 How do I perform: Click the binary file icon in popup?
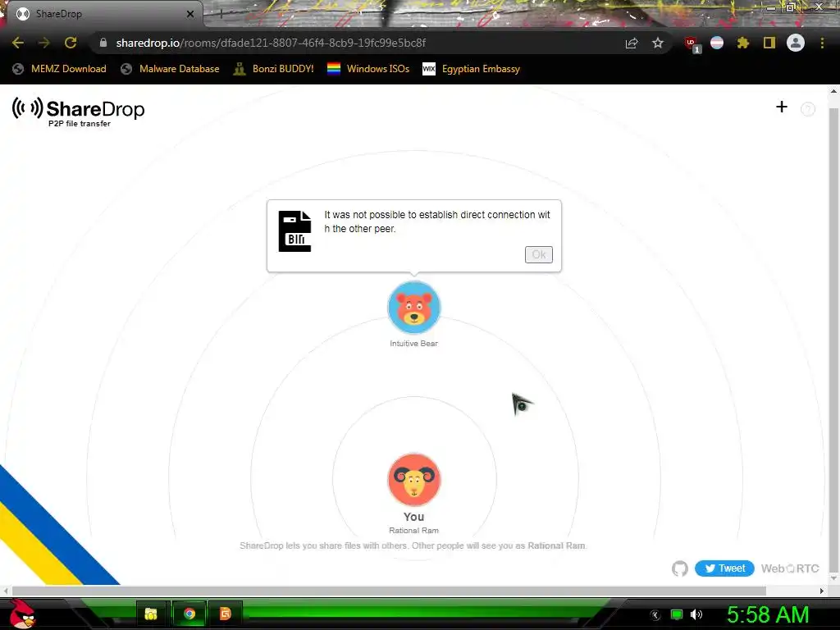pos(294,231)
